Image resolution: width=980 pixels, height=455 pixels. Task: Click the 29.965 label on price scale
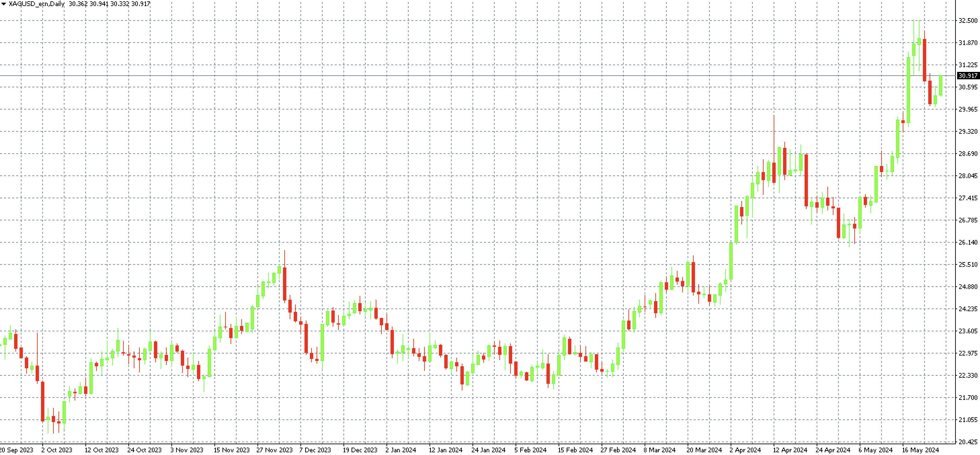tap(968, 109)
